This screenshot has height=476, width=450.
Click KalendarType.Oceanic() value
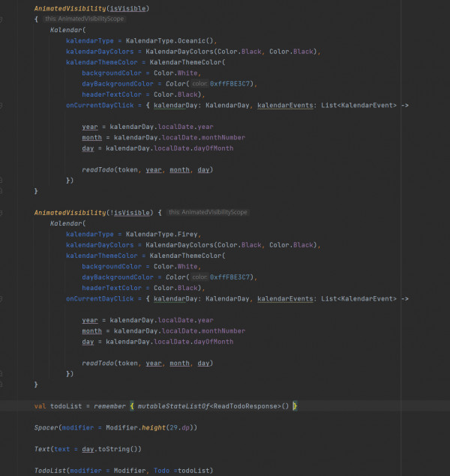[x=169, y=40]
